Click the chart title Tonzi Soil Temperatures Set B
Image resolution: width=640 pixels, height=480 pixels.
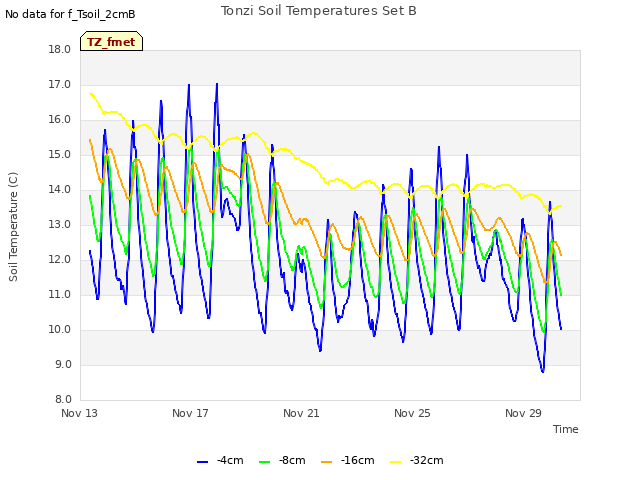[319, 11]
